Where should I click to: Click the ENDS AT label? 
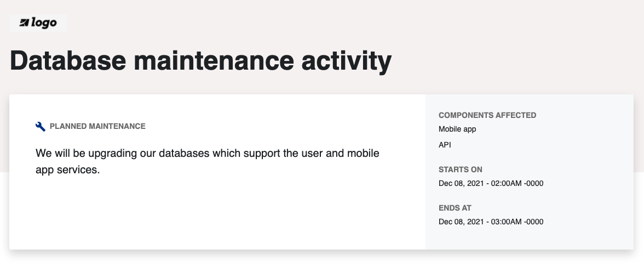[x=455, y=208]
